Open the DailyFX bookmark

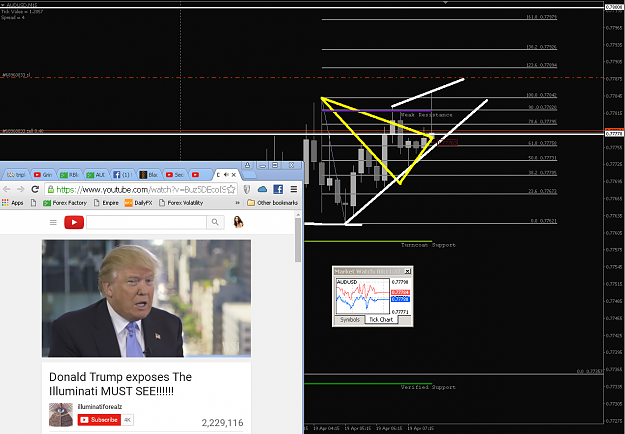139,203
